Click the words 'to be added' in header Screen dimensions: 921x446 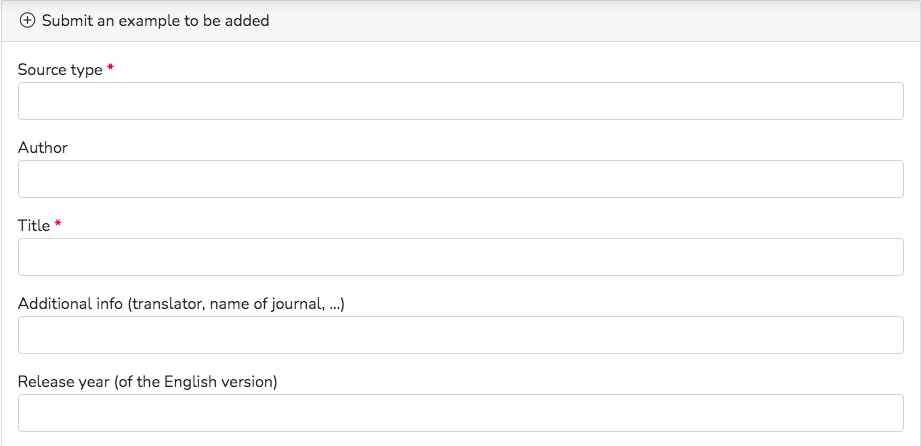pos(227,21)
